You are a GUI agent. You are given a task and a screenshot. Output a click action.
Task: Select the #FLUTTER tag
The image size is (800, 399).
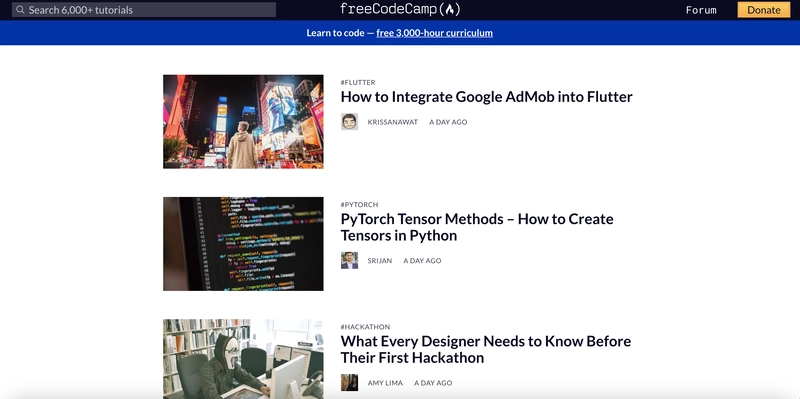[358, 82]
